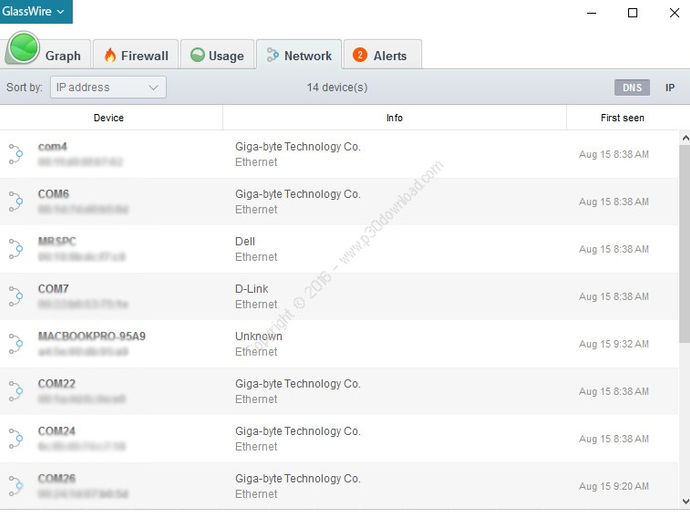Select the COM7 device name
This screenshot has width=690, height=518.
53,289
